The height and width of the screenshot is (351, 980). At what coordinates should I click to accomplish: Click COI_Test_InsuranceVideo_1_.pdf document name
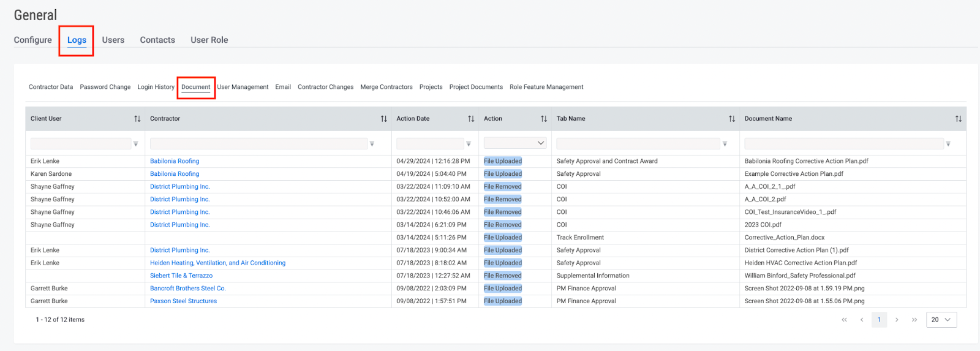pos(790,212)
